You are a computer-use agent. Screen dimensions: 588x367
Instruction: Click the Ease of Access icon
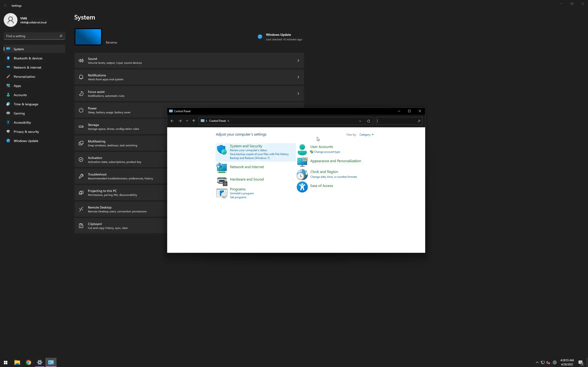[x=302, y=187]
